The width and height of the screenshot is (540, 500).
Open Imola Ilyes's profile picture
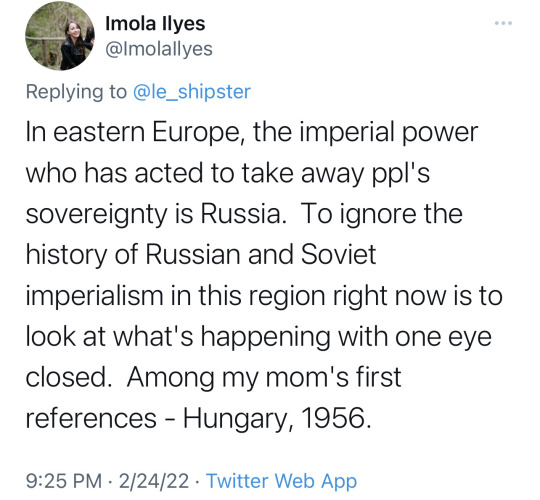pos(60,36)
